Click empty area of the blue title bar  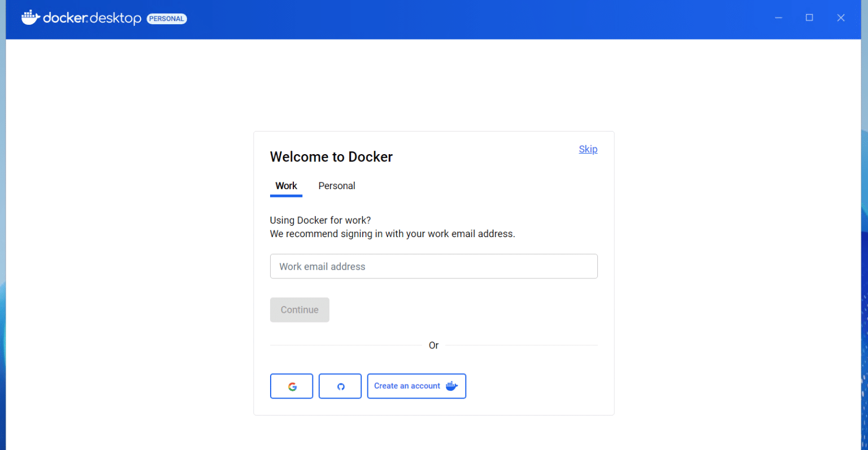(x=452, y=19)
